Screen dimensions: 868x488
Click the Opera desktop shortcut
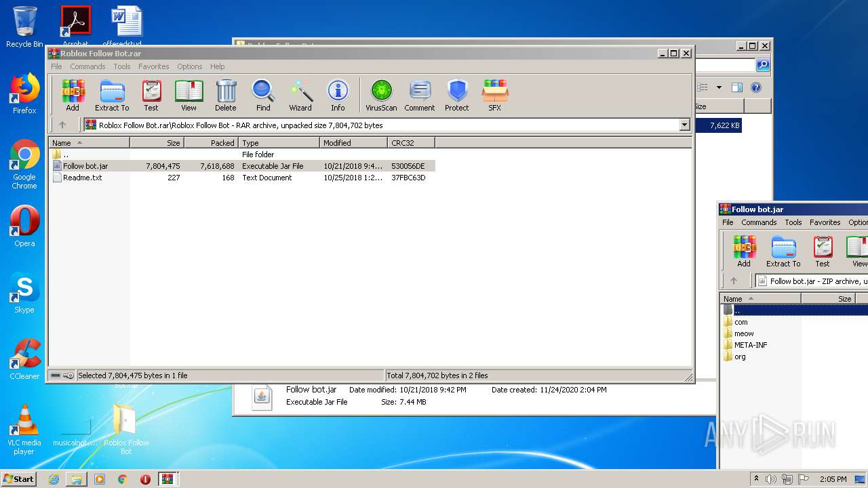24,226
